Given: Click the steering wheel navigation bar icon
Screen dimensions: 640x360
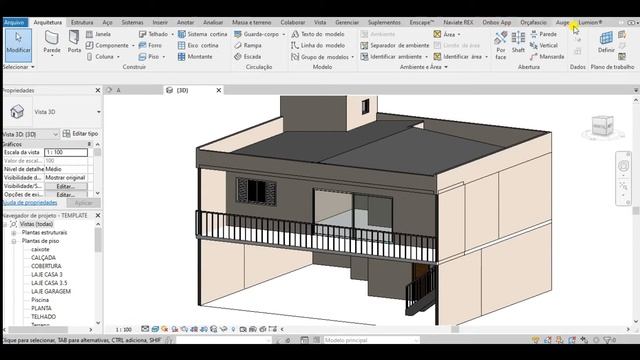Looking at the screenshot, I should 623,166.
